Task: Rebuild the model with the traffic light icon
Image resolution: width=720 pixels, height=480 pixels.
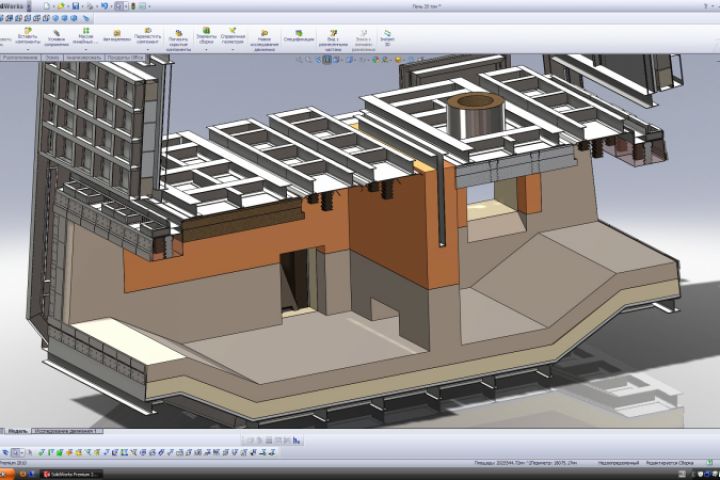Action: (133, 6)
